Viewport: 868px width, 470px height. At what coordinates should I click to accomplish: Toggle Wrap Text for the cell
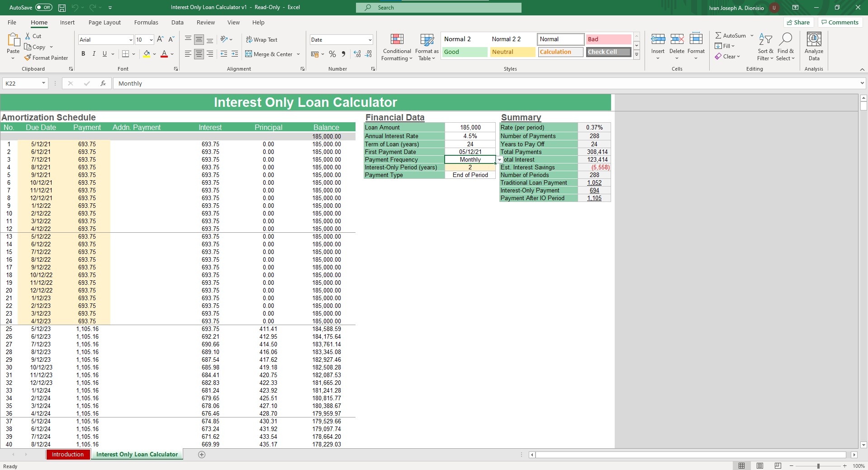pos(261,40)
